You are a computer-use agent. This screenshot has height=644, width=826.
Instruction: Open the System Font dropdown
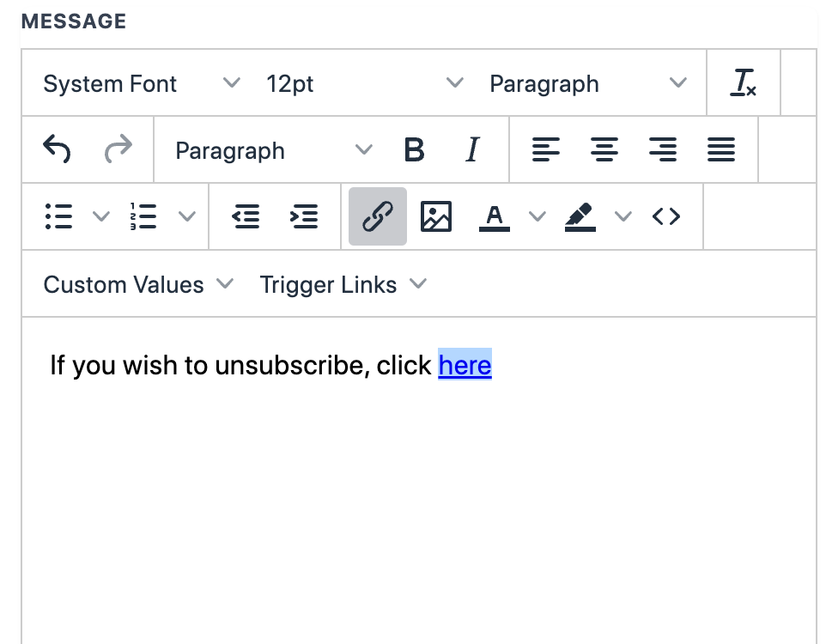point(141,83)
